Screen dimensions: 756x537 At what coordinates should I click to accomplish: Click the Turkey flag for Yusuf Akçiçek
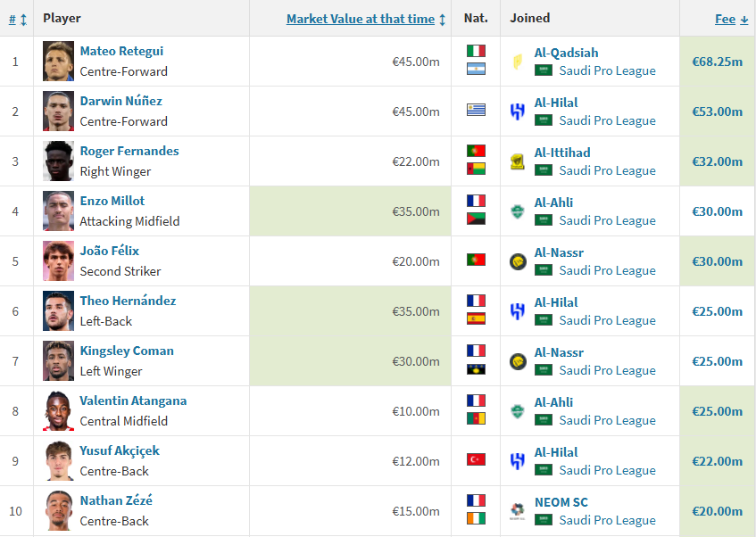pyautogui.click(x=476, y=460)
